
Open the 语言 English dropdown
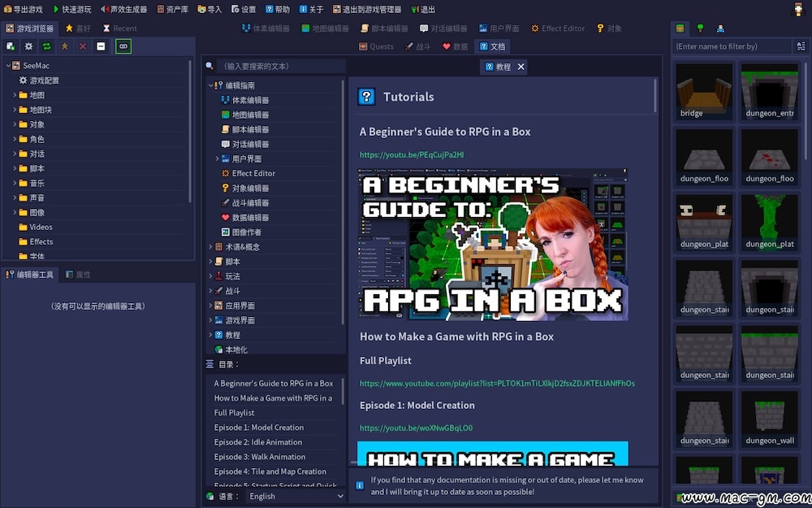(x=296, y=496)
